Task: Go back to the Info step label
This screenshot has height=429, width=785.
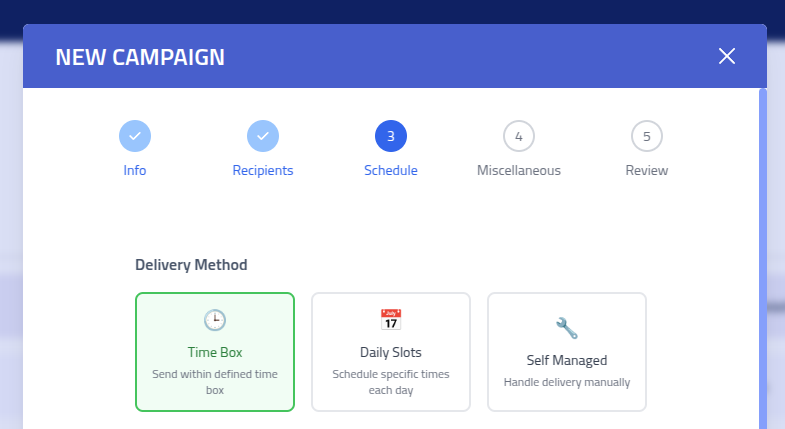Action: tap(135, 170)
